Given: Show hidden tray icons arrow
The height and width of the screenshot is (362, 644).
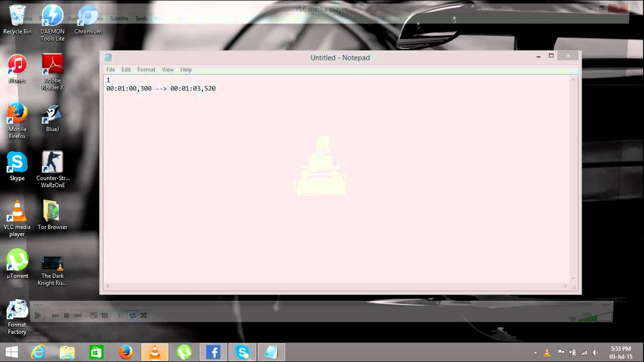Looking at the screenshot, I should (x=535, y=352).
